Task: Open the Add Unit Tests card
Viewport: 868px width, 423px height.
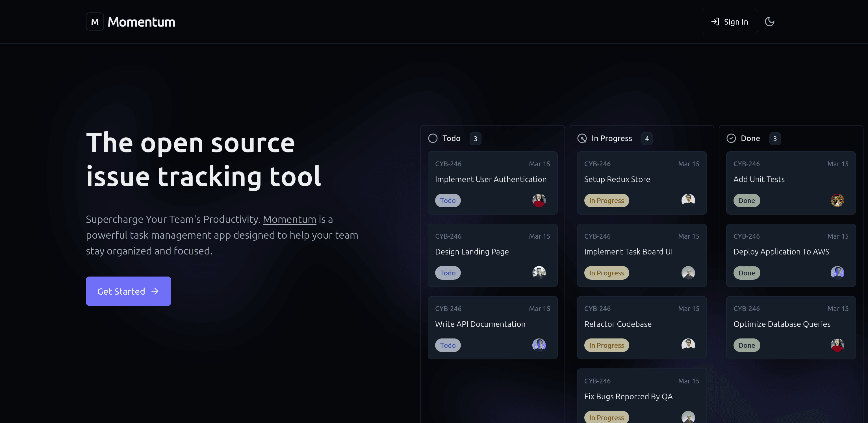Action: [791, 183]
